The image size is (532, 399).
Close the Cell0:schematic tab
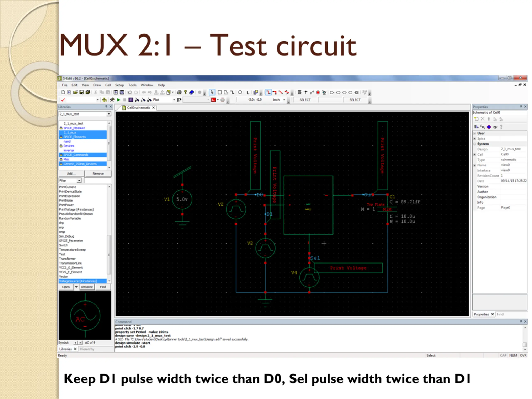click(154, 108)
